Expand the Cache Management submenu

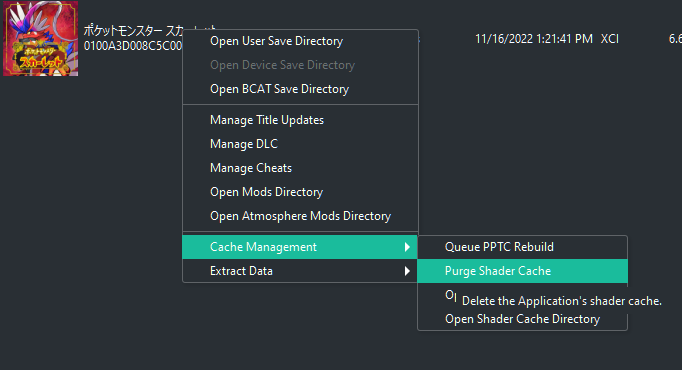(x=300, y=247)
